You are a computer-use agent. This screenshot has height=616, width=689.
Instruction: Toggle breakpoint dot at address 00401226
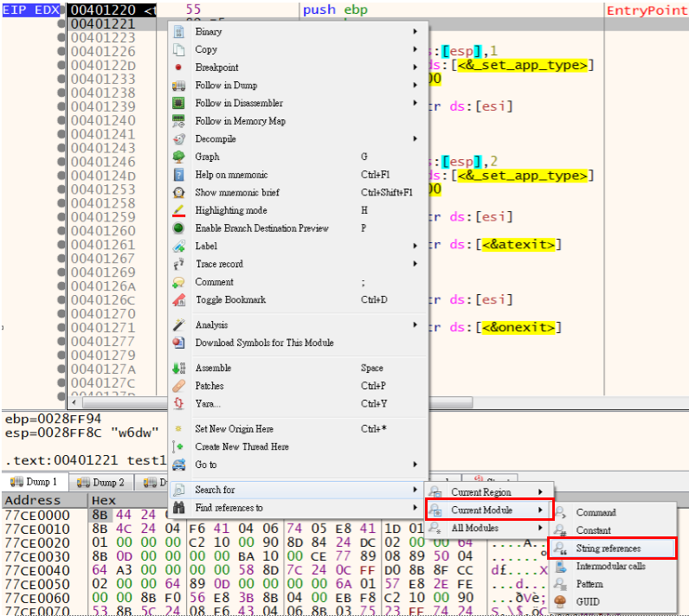tap(62, 52)
